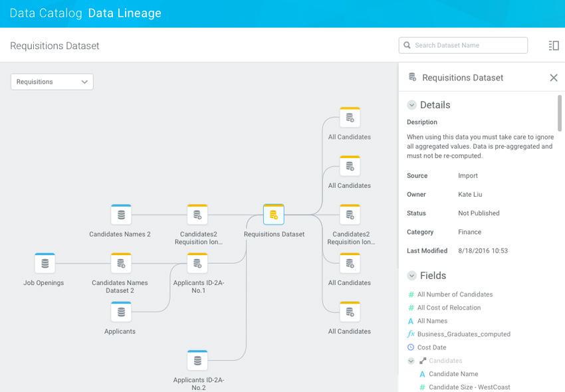The width and height of the screenshot is (565, 392).
Task: Toggle the side panel layout icon
Action: (x=553, y=46)
